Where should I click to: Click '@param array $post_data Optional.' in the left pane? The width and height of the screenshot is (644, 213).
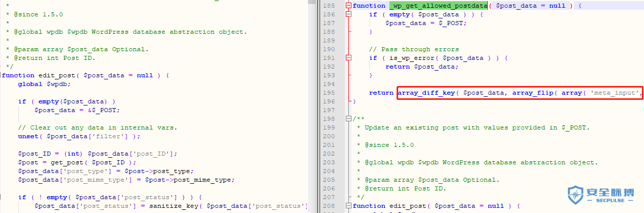pyautogui.click(x=81, y=49)
